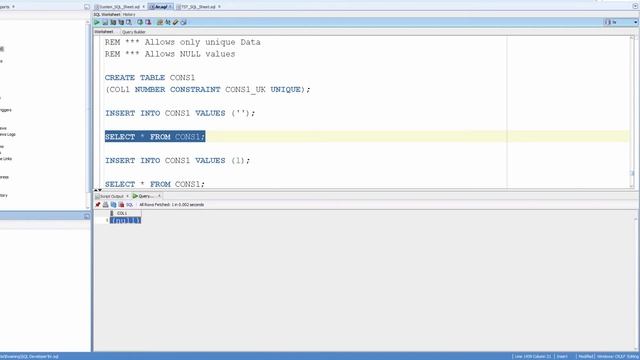
Task: Click the Run Script icon
Action: click(x=105, y=22)
